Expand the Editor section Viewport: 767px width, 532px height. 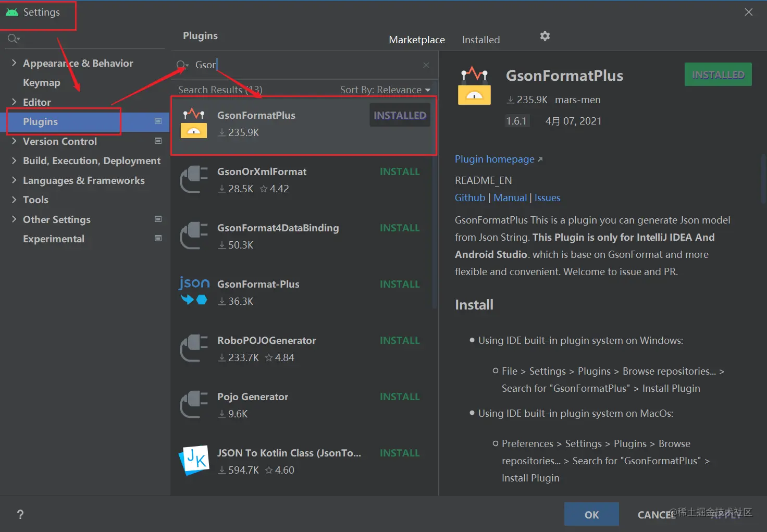[x=14, y=102]
